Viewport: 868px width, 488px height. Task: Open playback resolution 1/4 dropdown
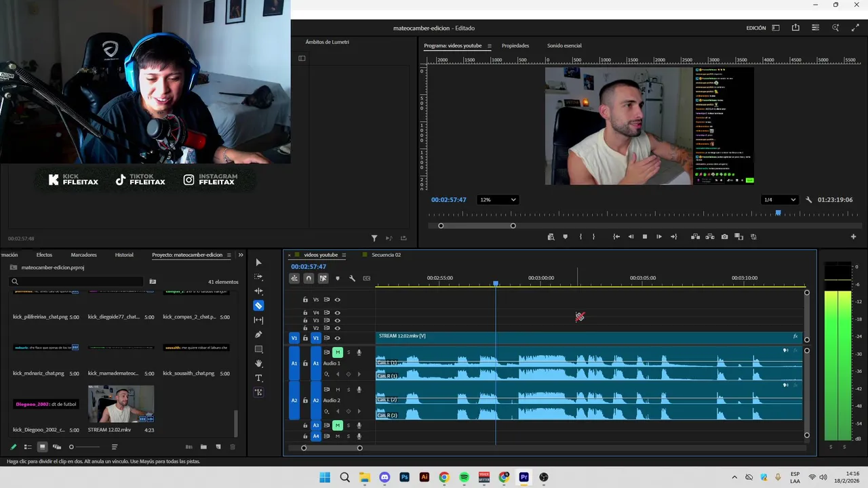(779, 200)
